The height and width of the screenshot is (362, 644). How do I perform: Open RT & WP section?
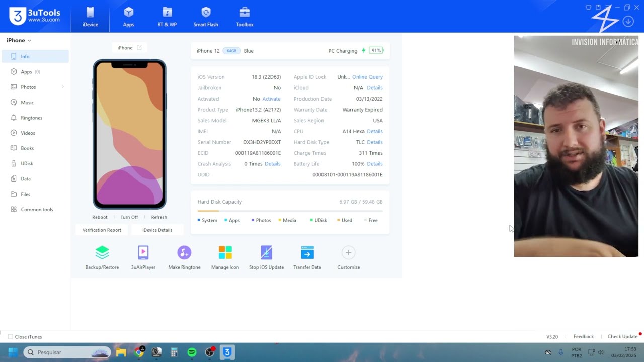click(167, 16)
